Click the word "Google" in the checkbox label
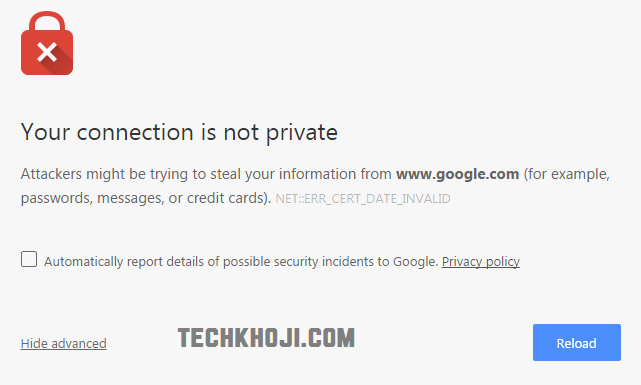 (x=414, y=262)
